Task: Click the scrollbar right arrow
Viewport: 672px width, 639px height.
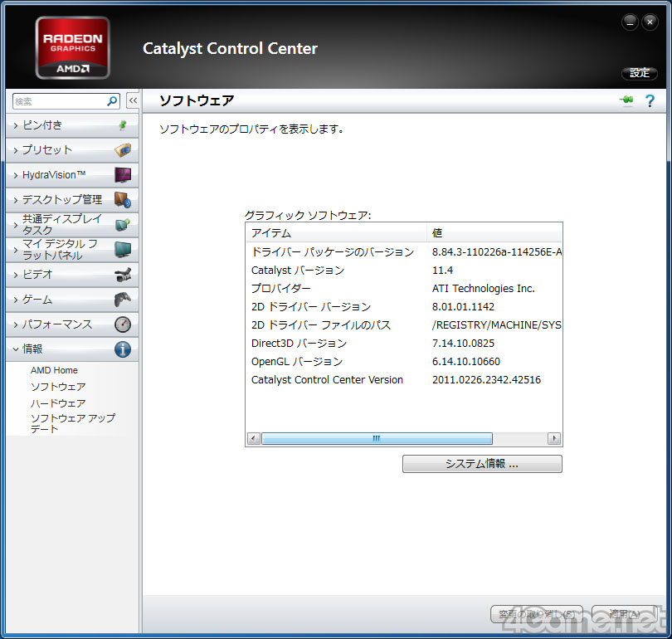Action: coord(554,438)
